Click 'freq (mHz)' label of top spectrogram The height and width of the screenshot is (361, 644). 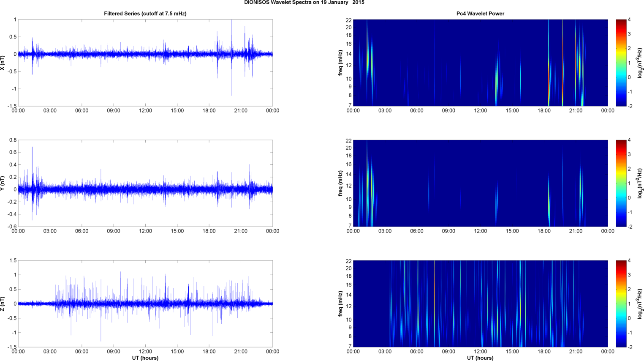[x=340, y=63]
